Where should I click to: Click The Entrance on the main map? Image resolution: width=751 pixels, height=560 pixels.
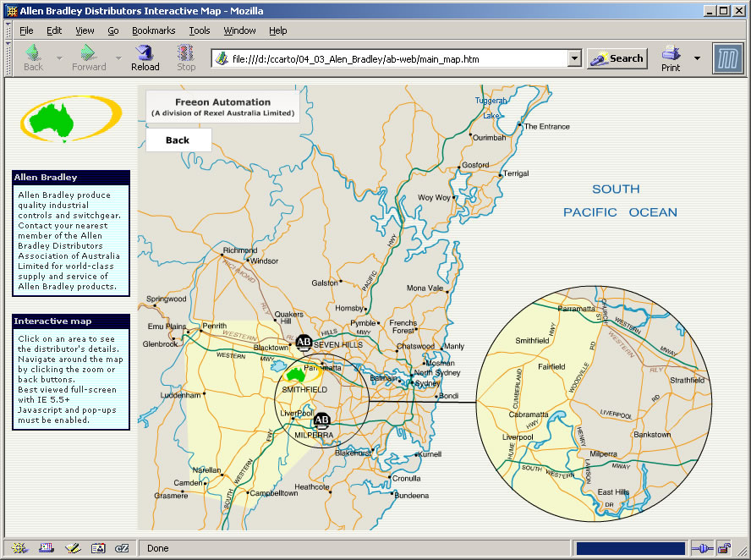point(547,127)
